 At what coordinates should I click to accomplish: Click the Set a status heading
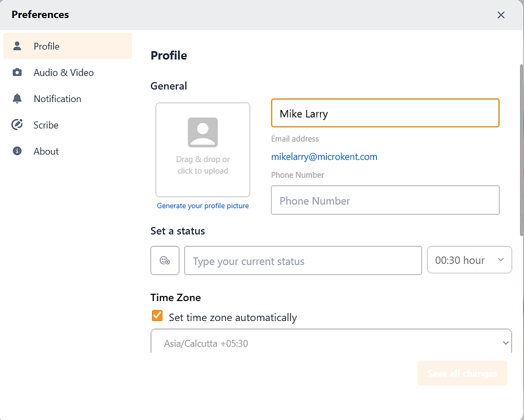pyautogui.click(x=177, y=231)
